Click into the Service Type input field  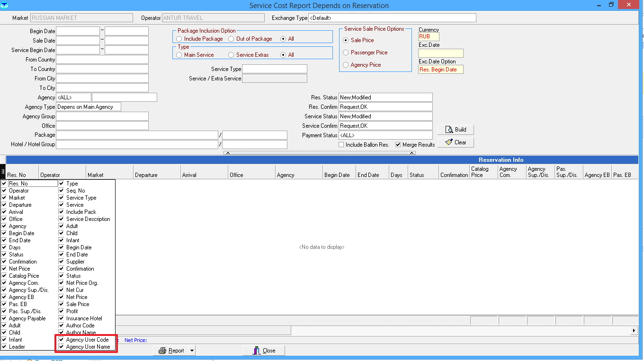(x=274, y=69)
